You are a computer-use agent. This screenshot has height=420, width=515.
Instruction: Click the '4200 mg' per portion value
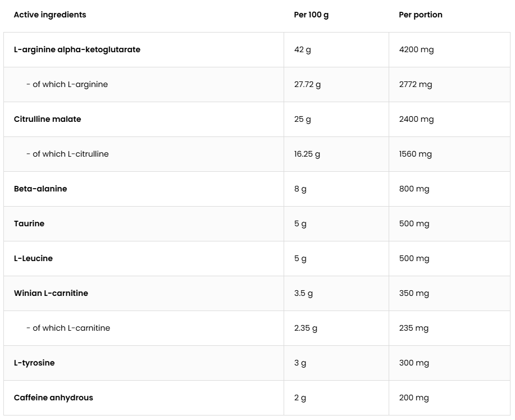pos(416,50)
